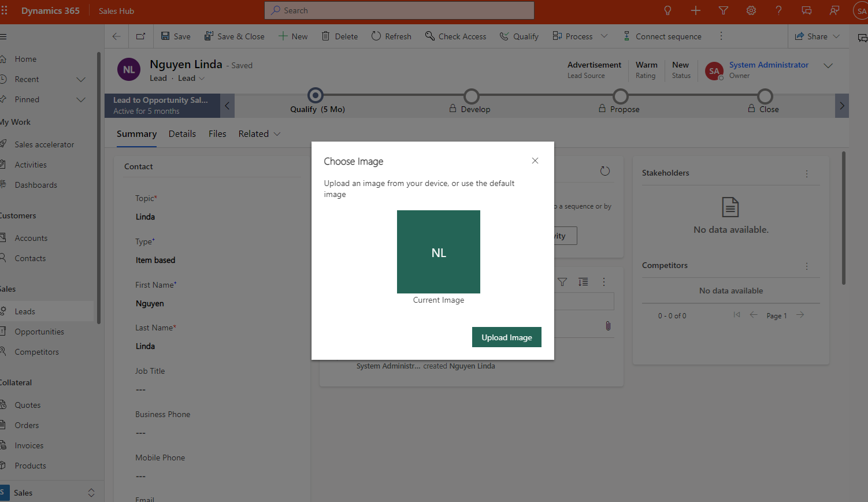The image size is (868, 502).
Task: Expand the Pinned navigation section
Action: coord(81,99)
